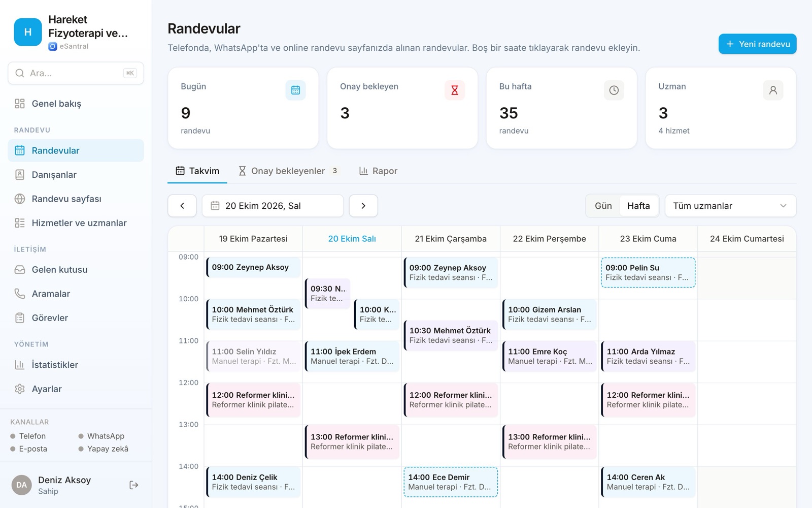Click the Hizmetler ve uzmanlar list icon
The image size is (812, 508).
pyautogui.click(x=20, y=223)
